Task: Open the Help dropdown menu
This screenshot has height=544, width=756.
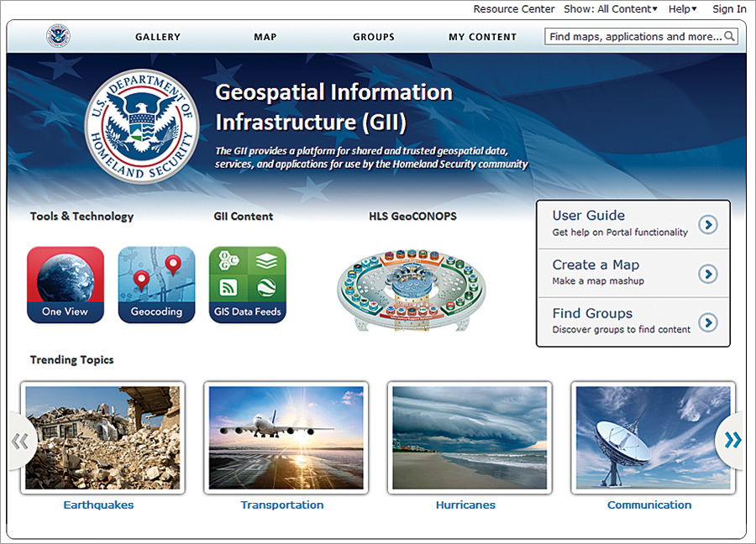Action: (x=681, y=8)
